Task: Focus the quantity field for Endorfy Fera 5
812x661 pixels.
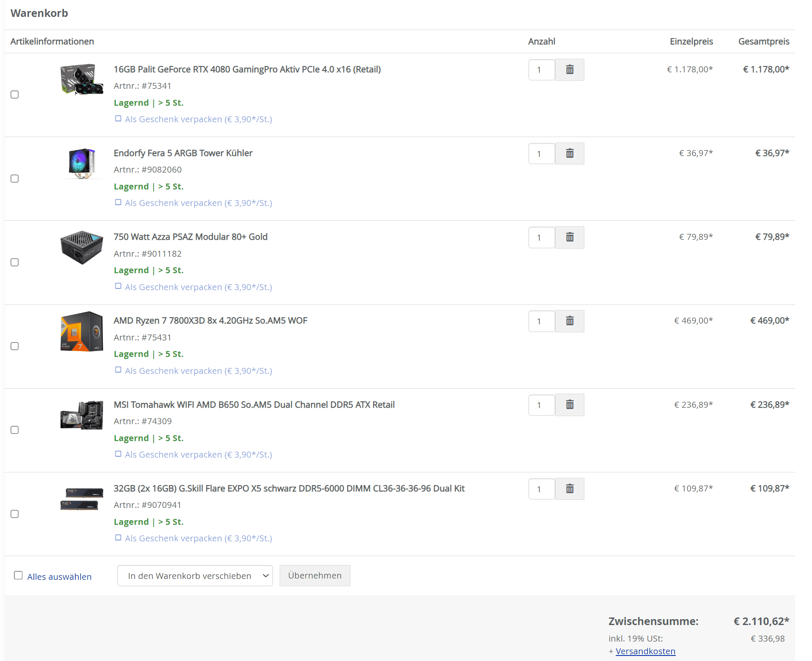Action: [542, 154]
